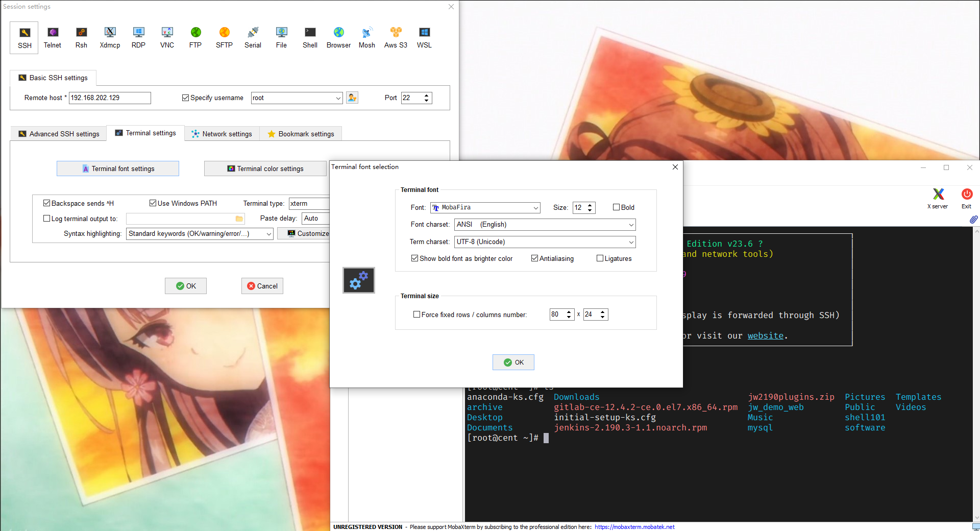980x531 pixels.
Task: Select the FTP session icon
Action: 195,38
